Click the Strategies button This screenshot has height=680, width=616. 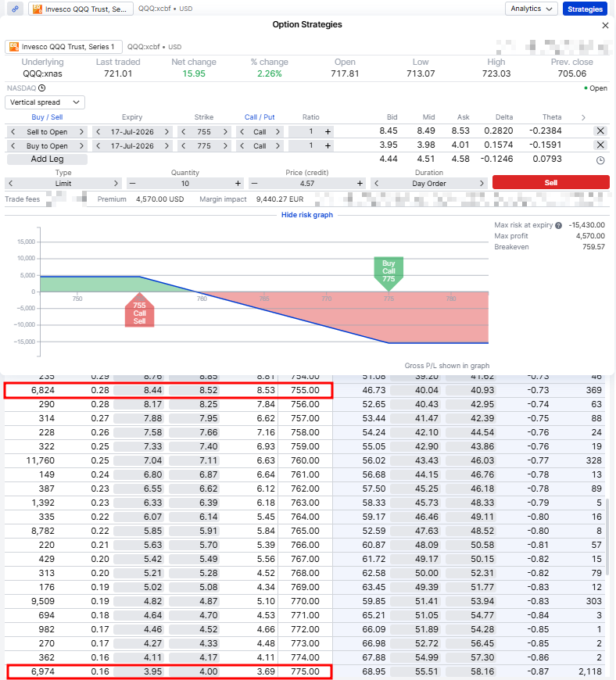pos(584,9)
